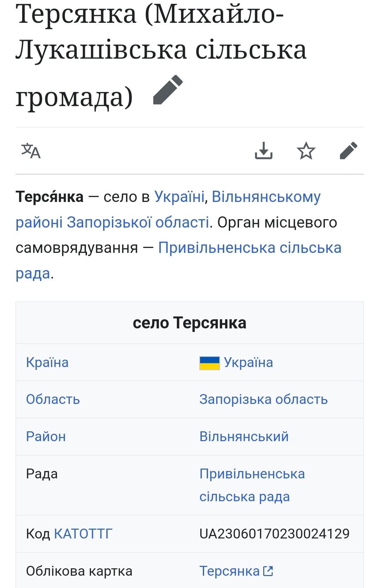Click the edit pencil in the actions toolbar
379x588 pixels.
coord(348,151)
